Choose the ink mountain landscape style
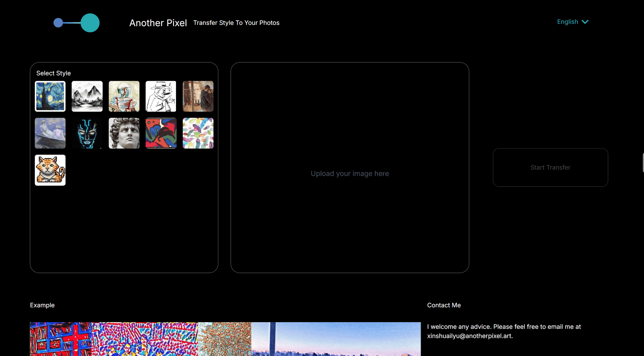Image resolution: width=644 pixels, height=356 pixels. tap(87, 96)
